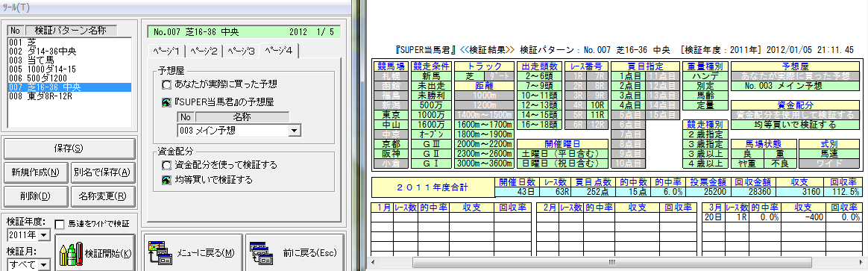Switch to the ページ3 tab
868x271 pixels.
point(242,51)
